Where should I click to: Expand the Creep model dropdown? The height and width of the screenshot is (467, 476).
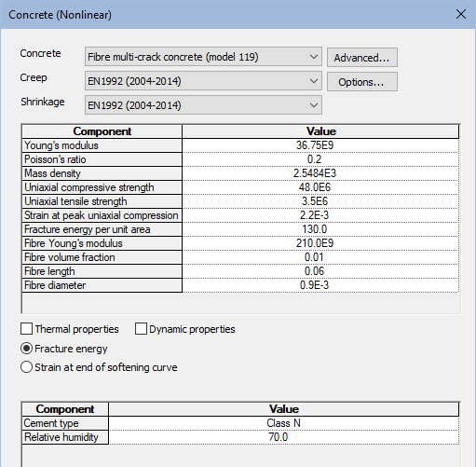pos(203,81)
